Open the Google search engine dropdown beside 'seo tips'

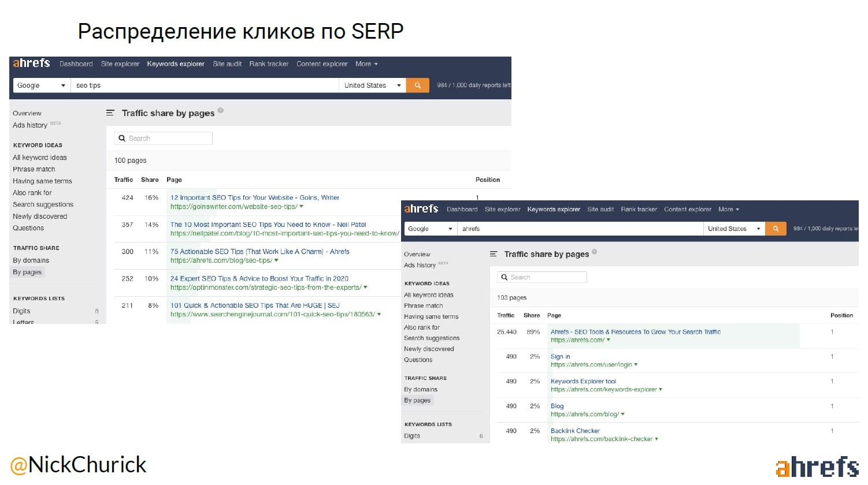41,85
